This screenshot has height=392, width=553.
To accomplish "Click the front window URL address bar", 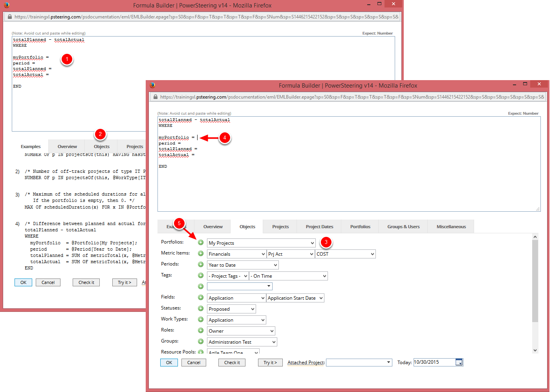I will click(x=348, y=97).
